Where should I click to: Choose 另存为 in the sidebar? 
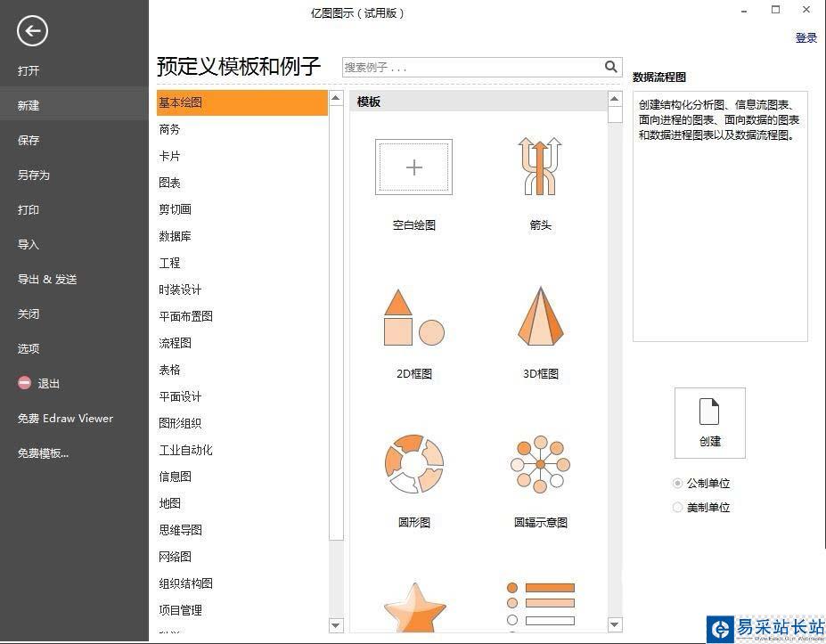pos(34,175)
